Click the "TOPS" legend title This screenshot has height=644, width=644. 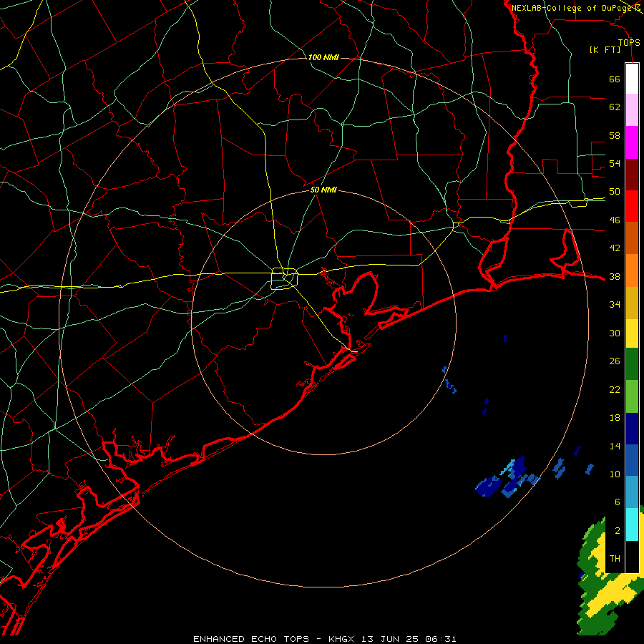point(629,43)
